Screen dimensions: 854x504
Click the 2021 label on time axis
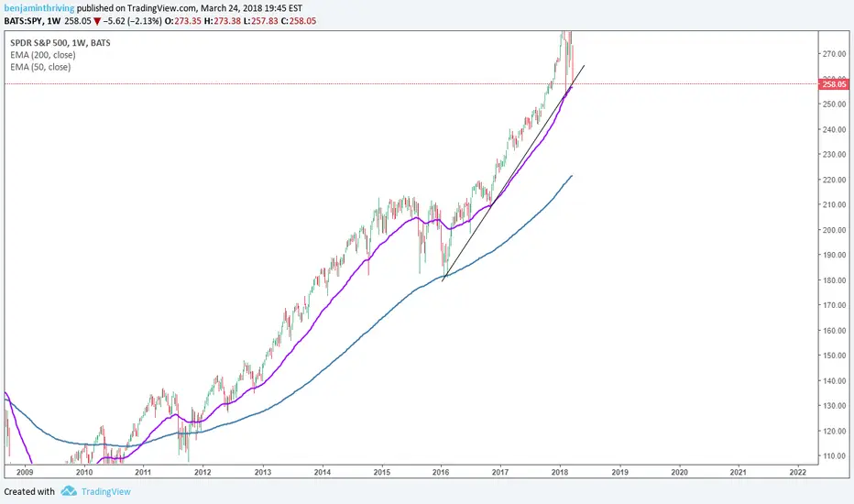click(738, 473)
